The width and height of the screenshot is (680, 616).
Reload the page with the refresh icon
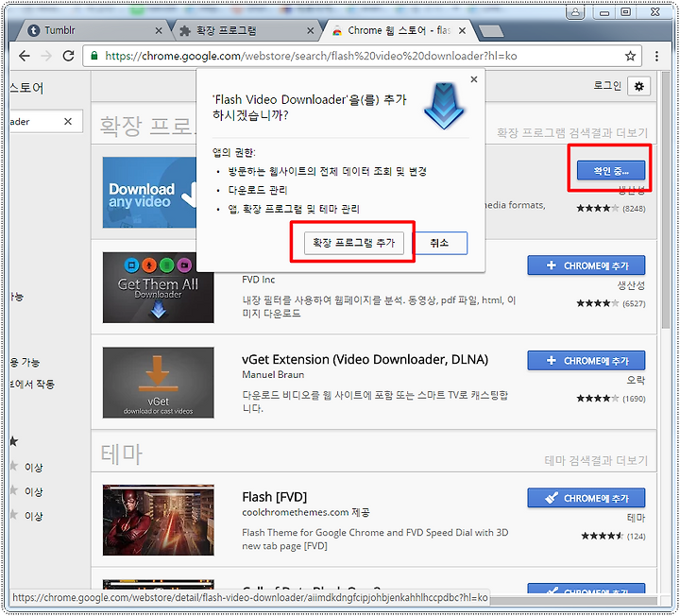(x=68, y=56)
